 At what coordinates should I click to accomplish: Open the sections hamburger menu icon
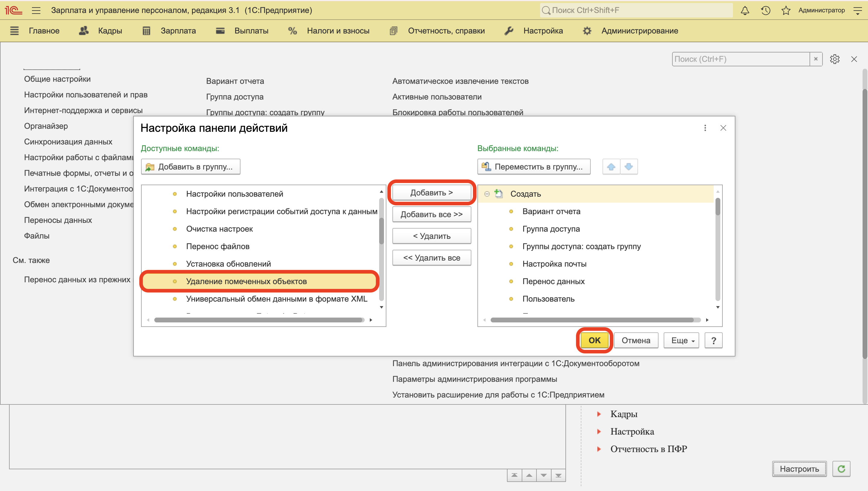pyautogui.click(x=14, y=31)
